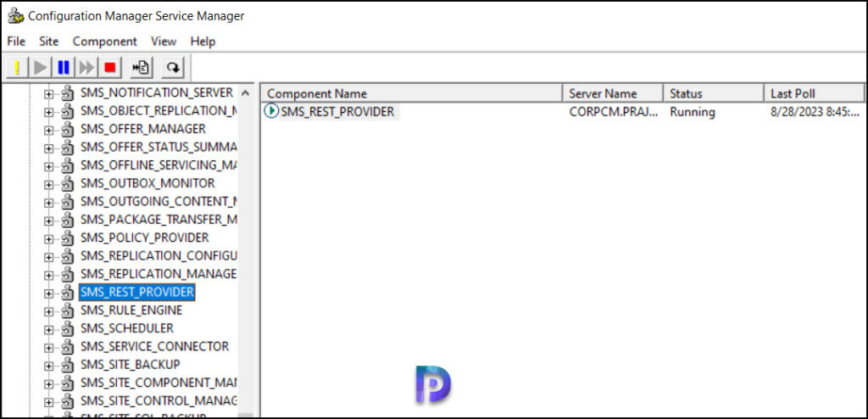This screenshot has width=868, height=419.
Task: Select SMS_PACKAGE_TRANSFER tree item
Action: [159, 220]
